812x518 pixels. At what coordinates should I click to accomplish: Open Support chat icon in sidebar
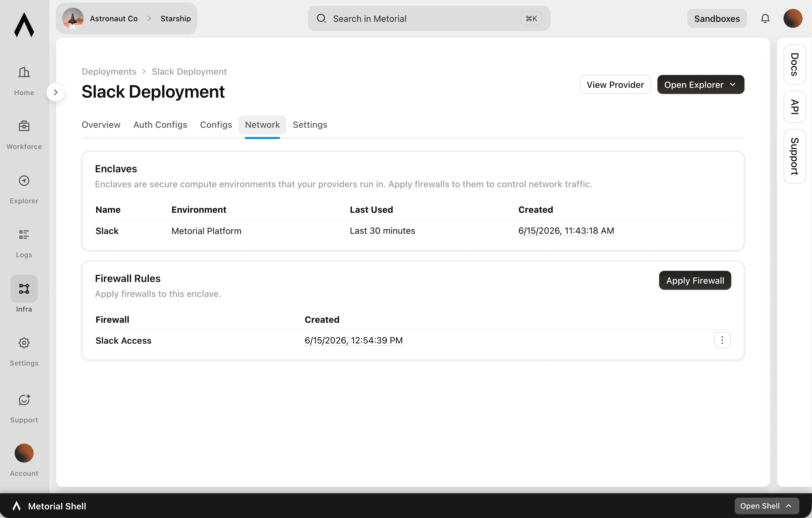24,400
